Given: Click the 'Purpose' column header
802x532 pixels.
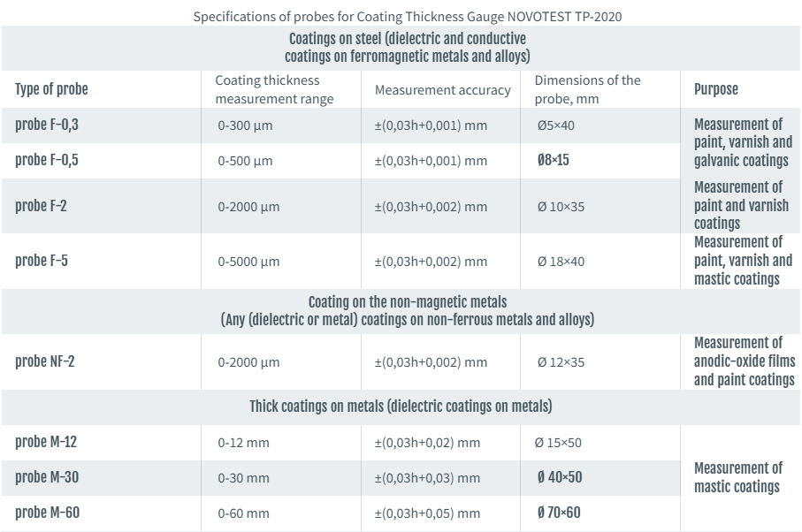Looking at the screenshot, I should [x=715, y=89].
